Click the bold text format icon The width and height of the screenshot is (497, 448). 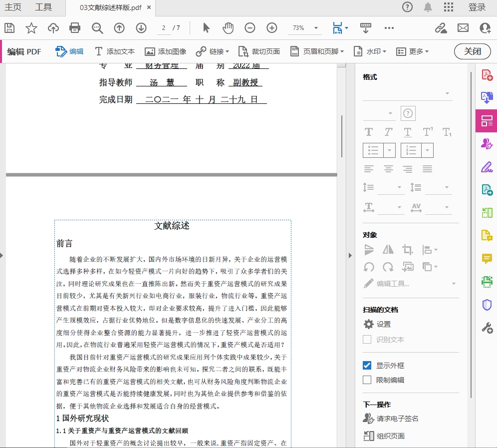pos(369,132)
